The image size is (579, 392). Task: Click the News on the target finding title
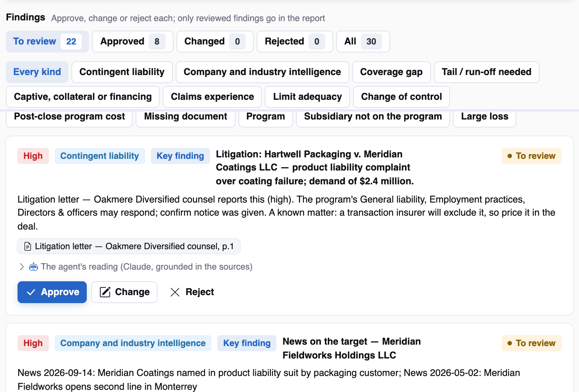click(x=352, y=348)
